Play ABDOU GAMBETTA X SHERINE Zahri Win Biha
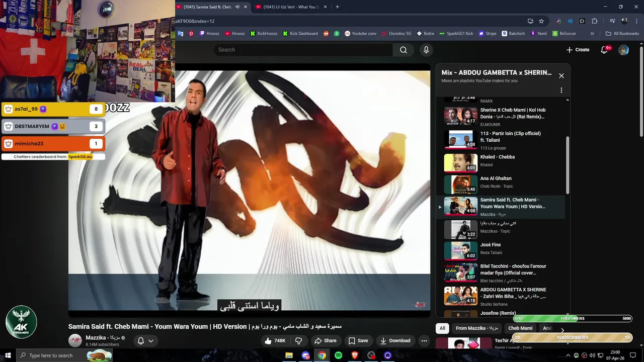This screenshot has height=362, width=644. coord(501,296)
